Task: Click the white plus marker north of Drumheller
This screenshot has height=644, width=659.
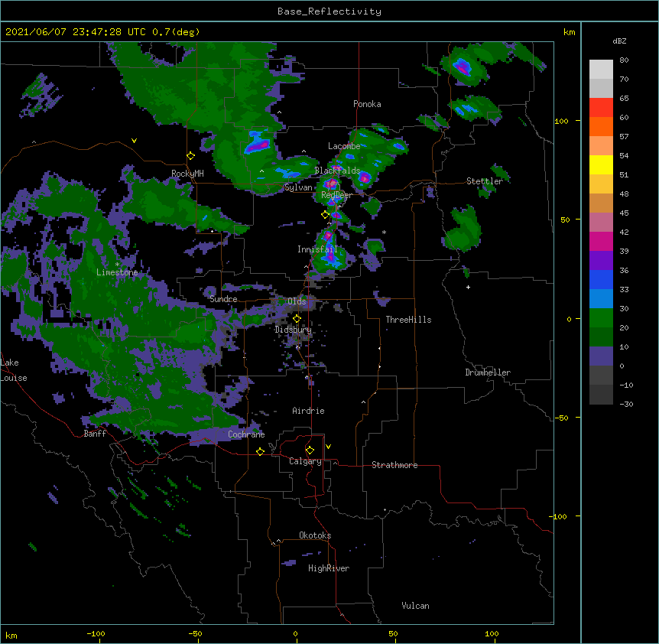Action: 468,287
